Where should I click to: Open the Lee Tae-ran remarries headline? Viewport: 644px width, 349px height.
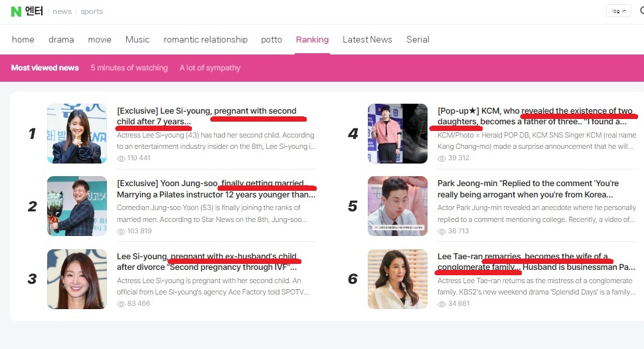pyautogui.click(x=536, y=261)
